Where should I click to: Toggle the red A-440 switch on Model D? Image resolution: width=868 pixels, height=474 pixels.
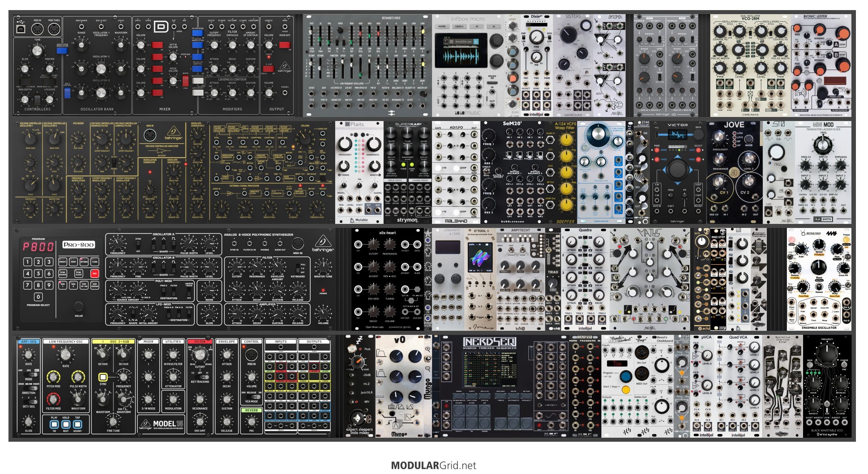(x=268, y=69)
